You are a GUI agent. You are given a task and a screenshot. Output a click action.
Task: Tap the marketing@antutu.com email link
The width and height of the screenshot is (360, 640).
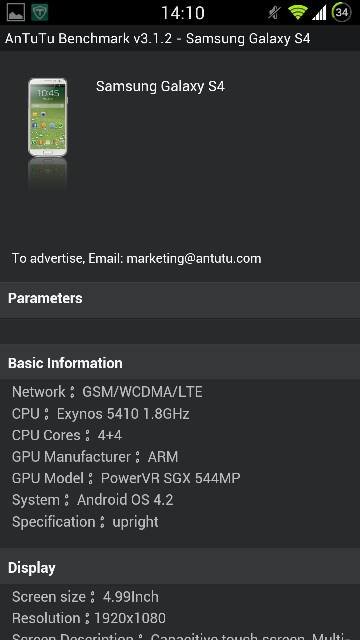pyautogui.click(x=194, y=259)
